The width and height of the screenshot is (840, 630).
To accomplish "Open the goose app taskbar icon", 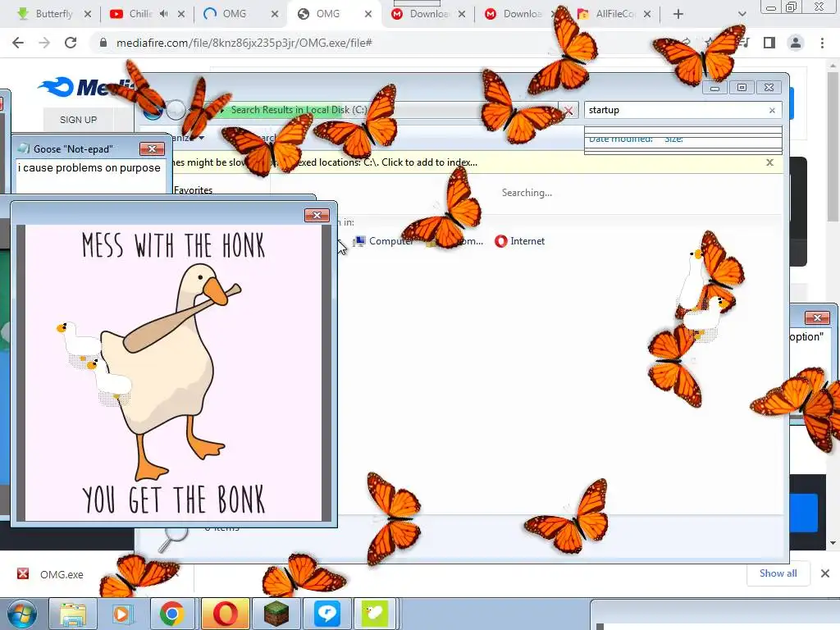I will 375,614.
